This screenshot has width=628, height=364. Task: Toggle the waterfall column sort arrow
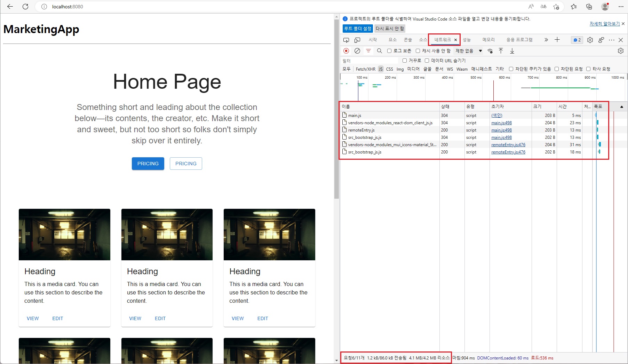621,106
